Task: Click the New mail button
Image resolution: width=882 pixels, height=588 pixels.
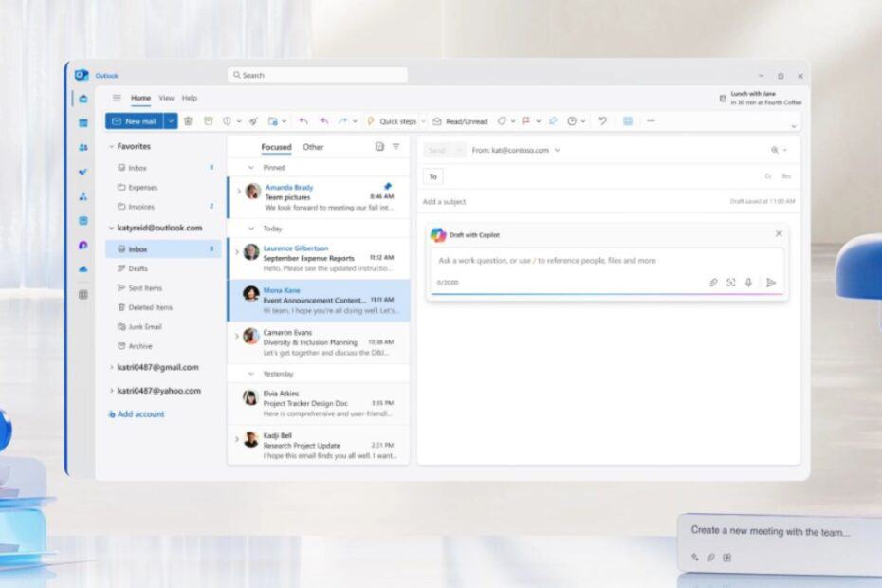Action: (134, 121)
